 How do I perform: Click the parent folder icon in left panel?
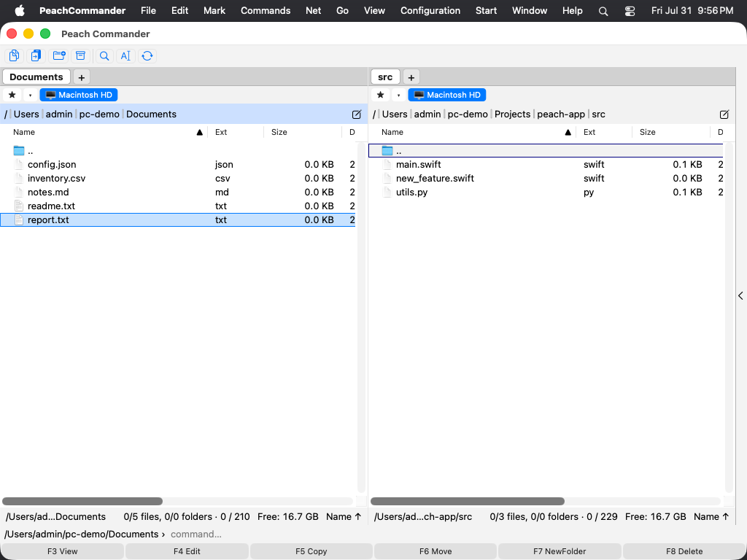pos(18,151)
